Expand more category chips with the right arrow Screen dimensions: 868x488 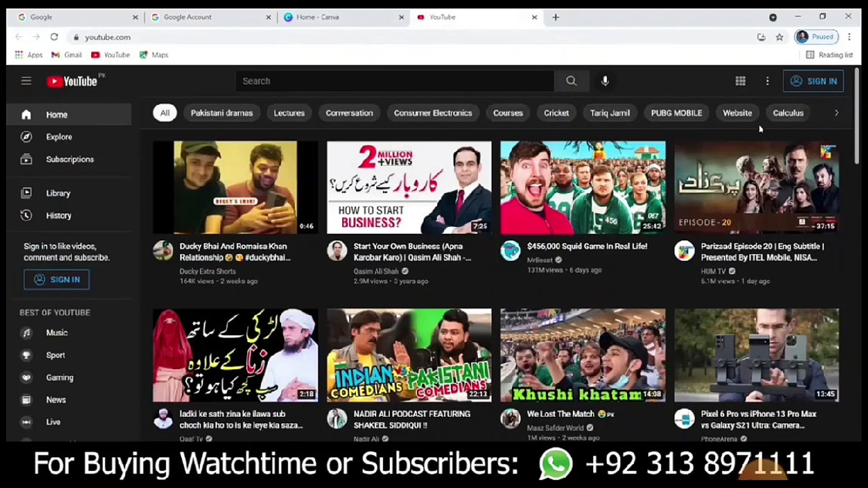click(x=836, y=113)
